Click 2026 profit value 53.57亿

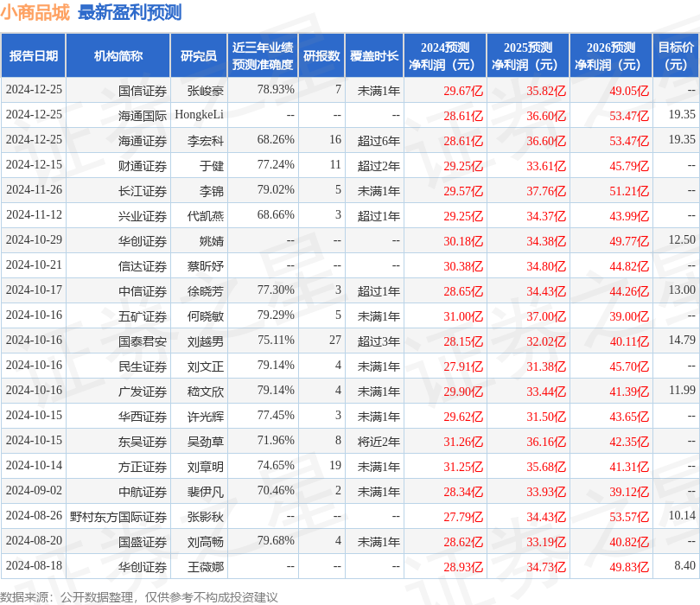[629, 517]
